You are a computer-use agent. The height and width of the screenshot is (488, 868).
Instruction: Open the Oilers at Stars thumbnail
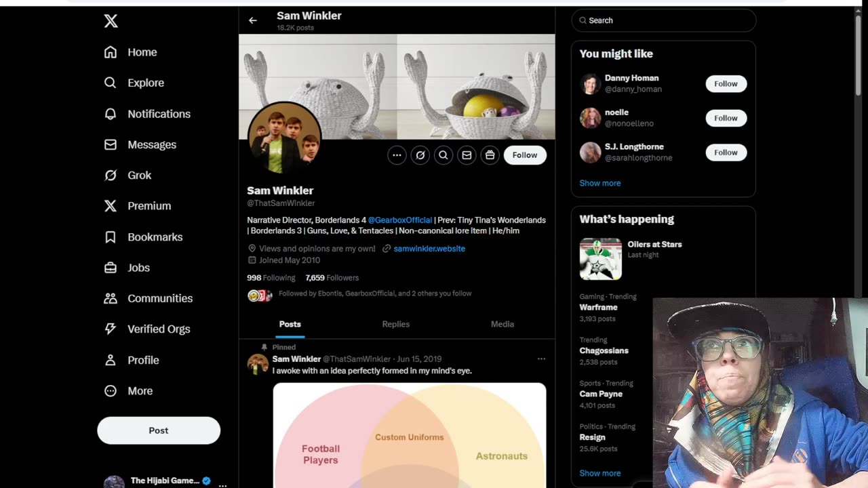(x=601, y=259)
